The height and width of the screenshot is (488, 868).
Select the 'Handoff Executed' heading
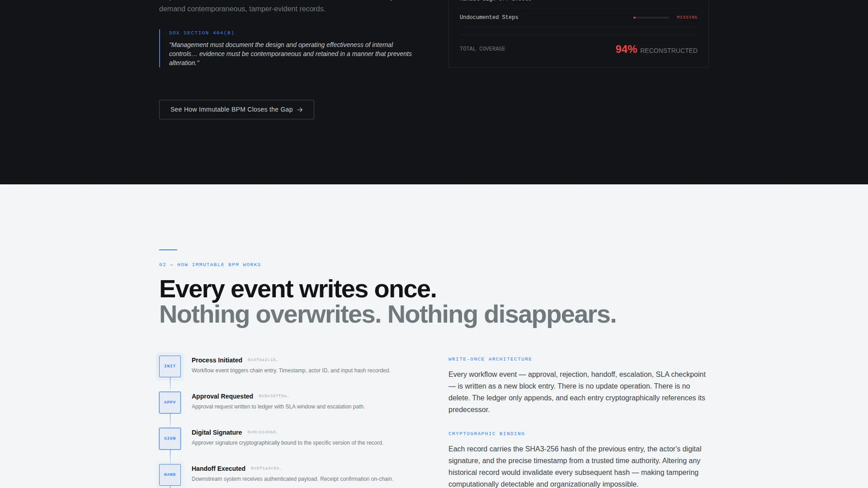[x=218, y=469]
